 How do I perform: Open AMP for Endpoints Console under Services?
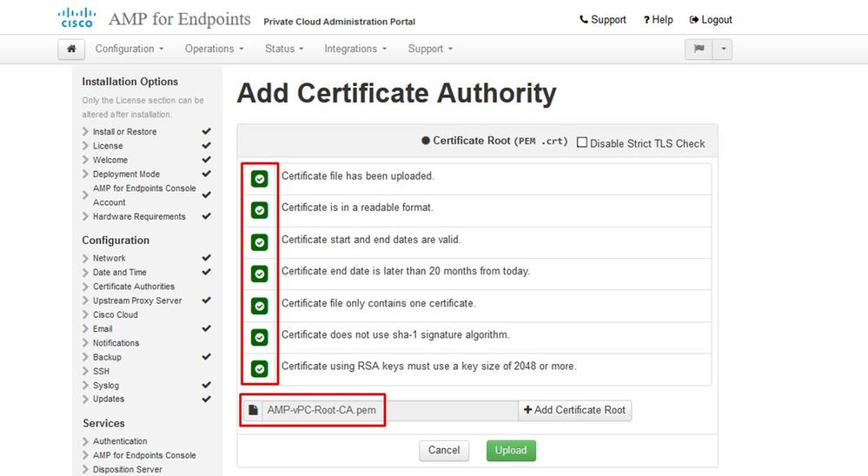pyautogui.click(x=144, y=455)
